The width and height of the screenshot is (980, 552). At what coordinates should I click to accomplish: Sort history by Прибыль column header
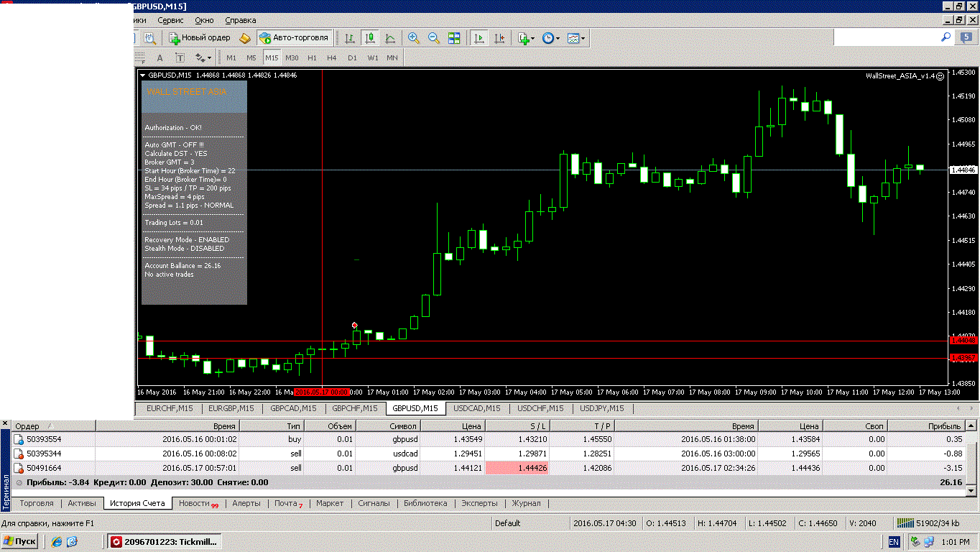tap(927, 426)
